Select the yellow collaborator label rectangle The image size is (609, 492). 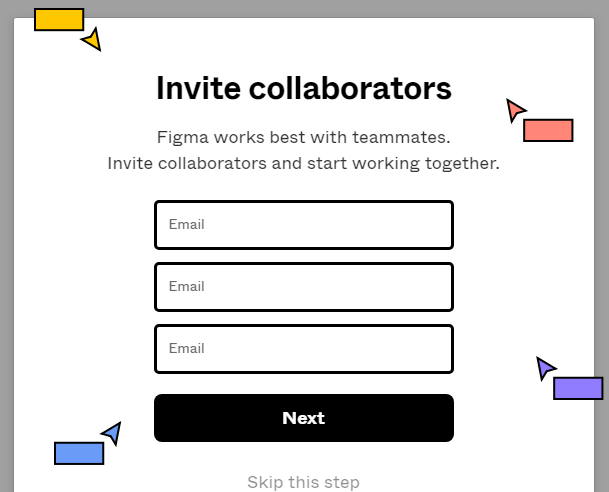pyautogui.click(x=59, y=19)
